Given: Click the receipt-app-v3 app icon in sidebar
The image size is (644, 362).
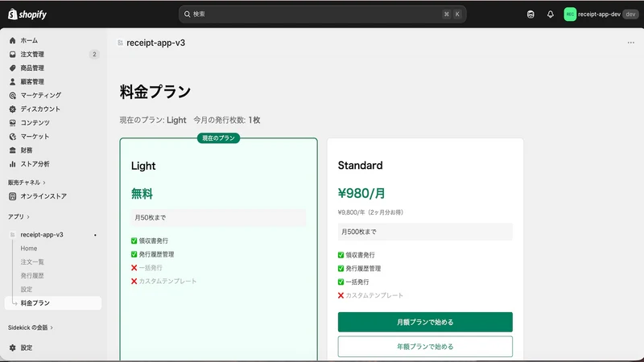Looking at the screenshot, I should 12,235.
